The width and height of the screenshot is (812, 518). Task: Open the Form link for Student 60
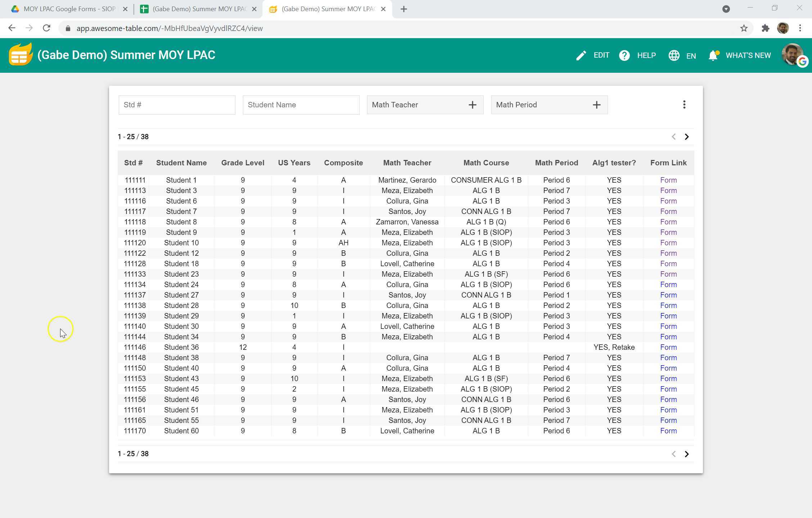click(668, 431)
